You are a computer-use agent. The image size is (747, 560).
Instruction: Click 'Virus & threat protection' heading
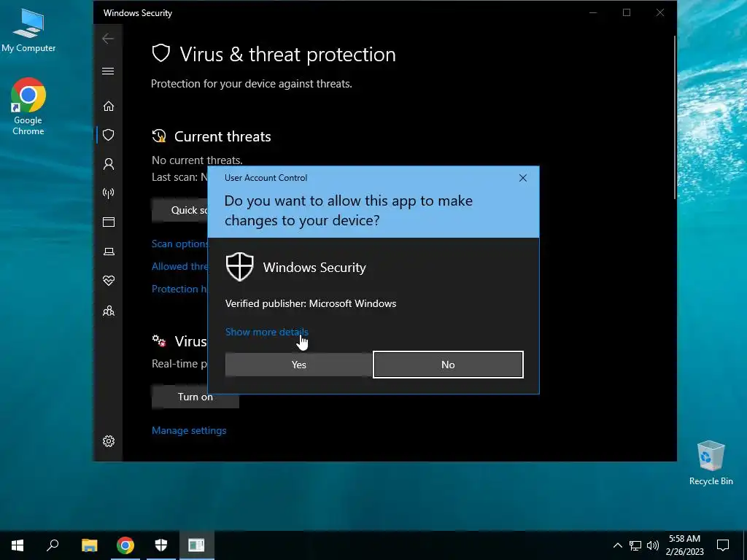click(287, 54)
